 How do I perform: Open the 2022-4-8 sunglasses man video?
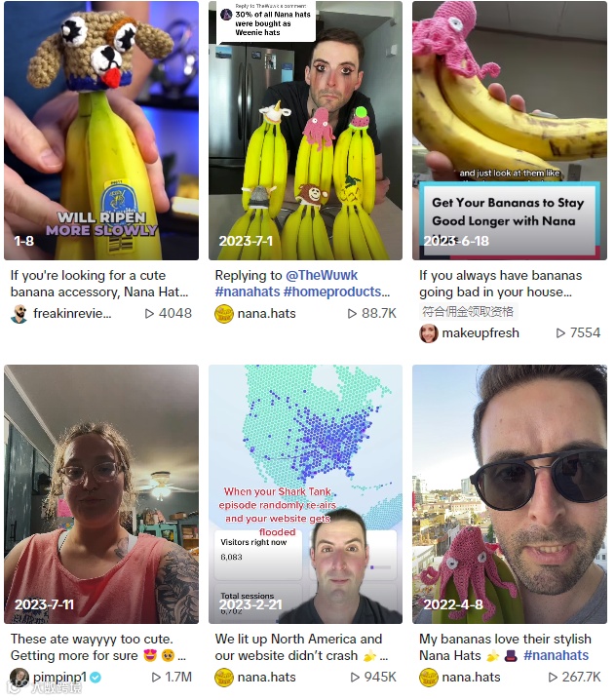click(509, 494)
